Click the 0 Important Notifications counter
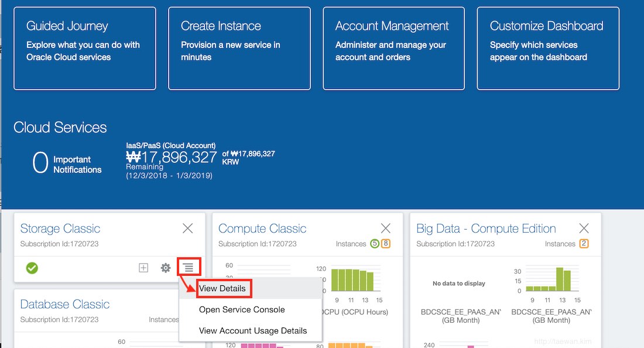 point(67,163)
